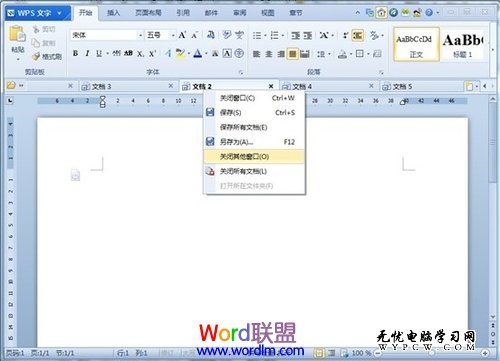The height and width of the screenshot is (361, 500).
Task: Click the Copy icon
Action: pos(36,43)
